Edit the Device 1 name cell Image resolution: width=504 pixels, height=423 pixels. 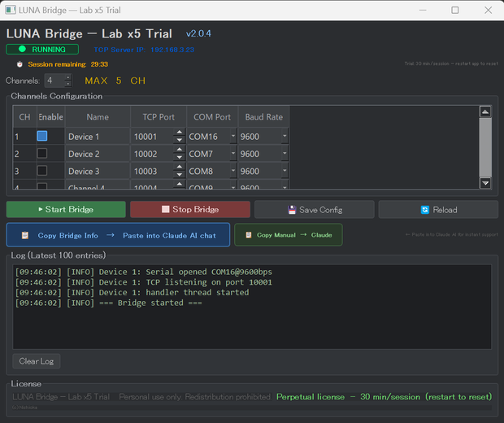98,137
